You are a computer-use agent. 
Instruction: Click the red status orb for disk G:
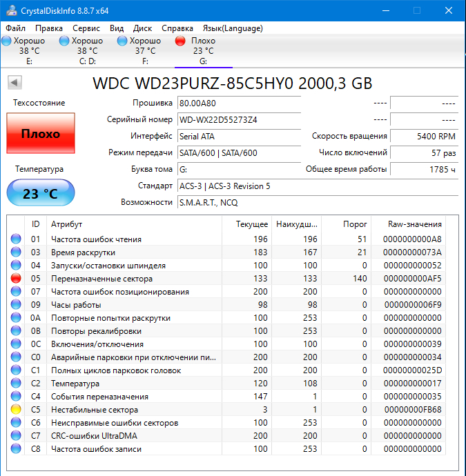click(x=181, y=41)
